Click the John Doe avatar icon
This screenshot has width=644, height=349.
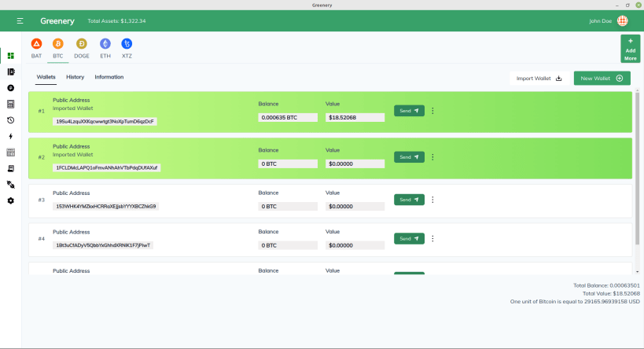623,20
